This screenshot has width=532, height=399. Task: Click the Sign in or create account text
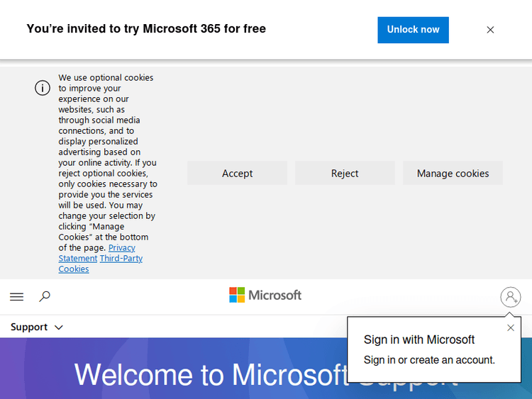coord(429,360)
